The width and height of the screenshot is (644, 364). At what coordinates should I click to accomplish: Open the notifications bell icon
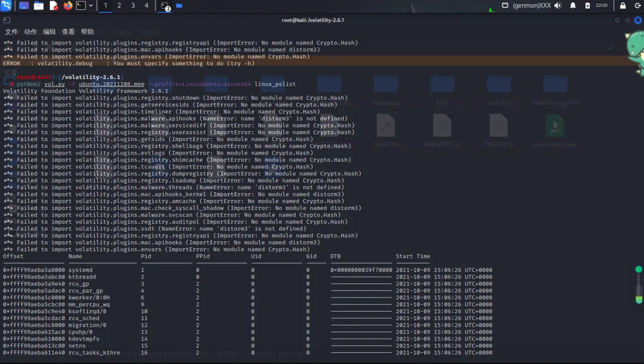tap(573, 6)
